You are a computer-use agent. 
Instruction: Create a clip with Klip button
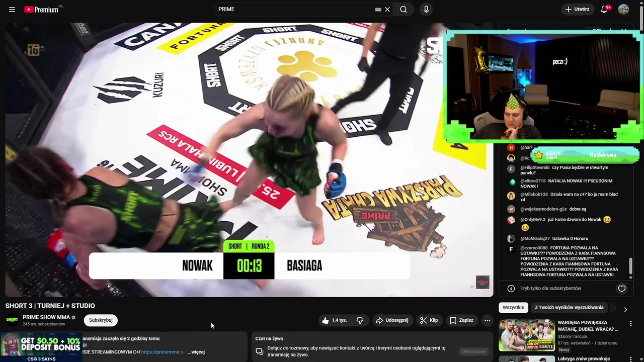[x=429, y=320]
